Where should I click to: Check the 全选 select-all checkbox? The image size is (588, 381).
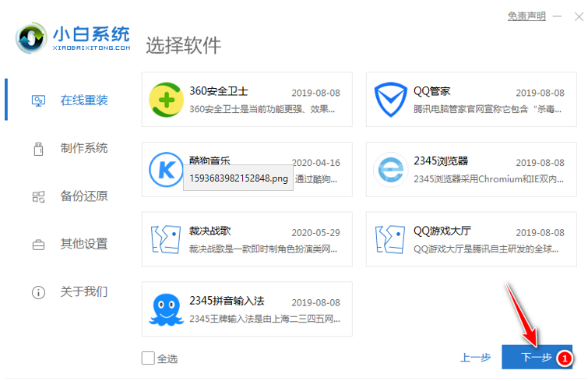148,358
